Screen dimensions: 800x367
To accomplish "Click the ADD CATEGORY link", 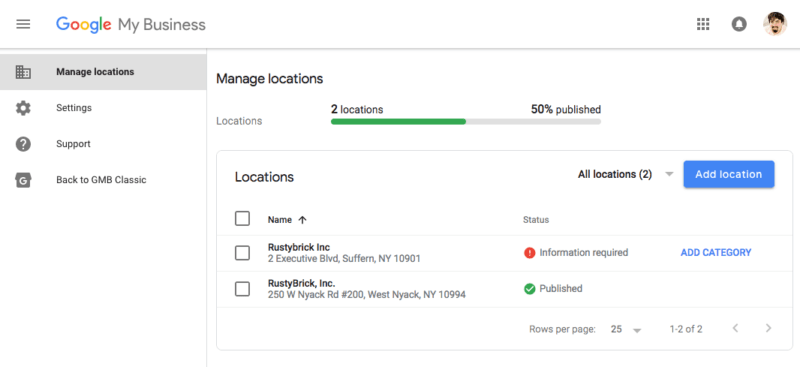I will [x=716, y=253].
